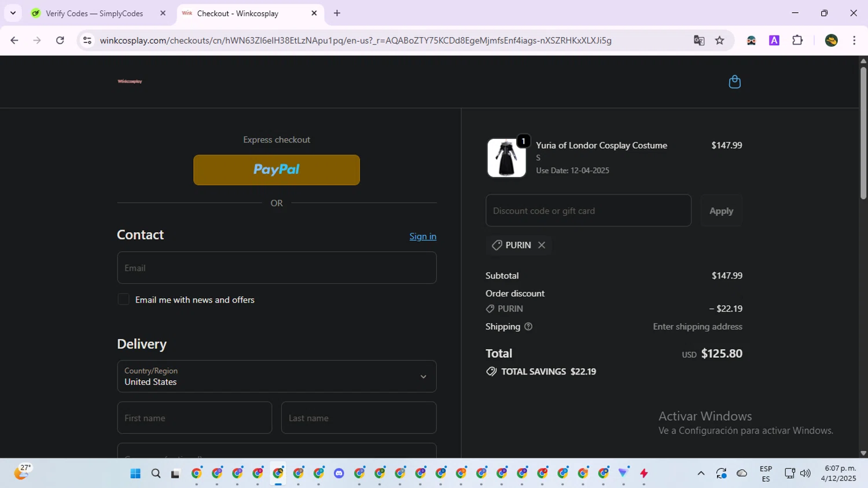
Task: Click the OneDrive cloud tray icon
Action: tap(742, 474)
